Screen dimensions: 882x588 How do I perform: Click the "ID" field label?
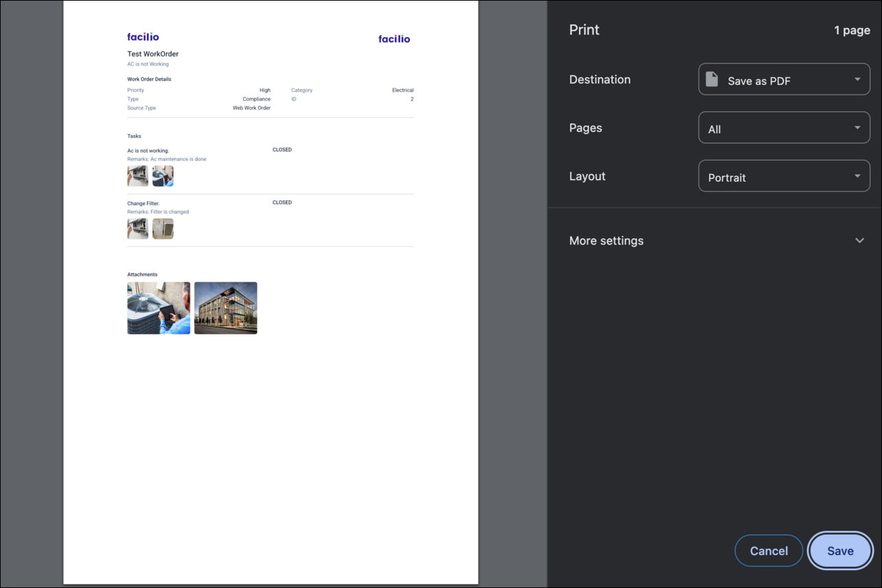(x=294, y=99)
